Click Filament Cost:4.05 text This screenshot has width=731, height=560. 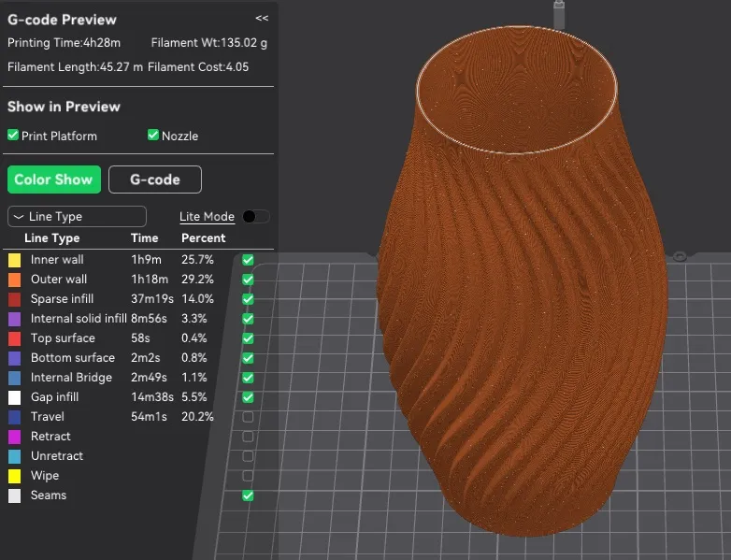point(198,67)
